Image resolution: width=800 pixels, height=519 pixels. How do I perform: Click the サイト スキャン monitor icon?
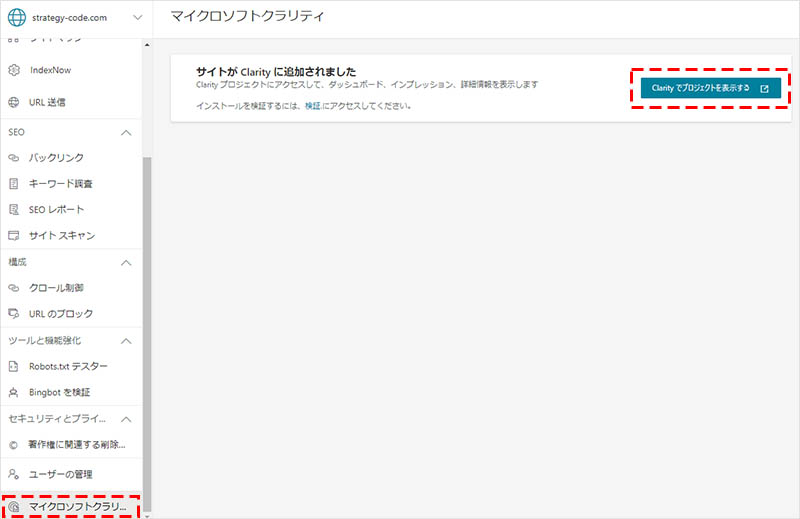14,236
